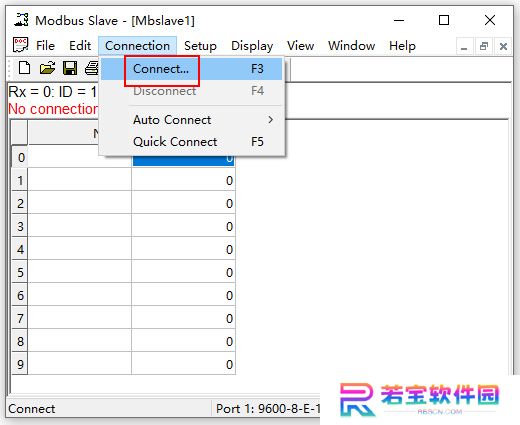The image size is (520, 425).
Task: Select row header 9 in register table
Action: (20, 364)
